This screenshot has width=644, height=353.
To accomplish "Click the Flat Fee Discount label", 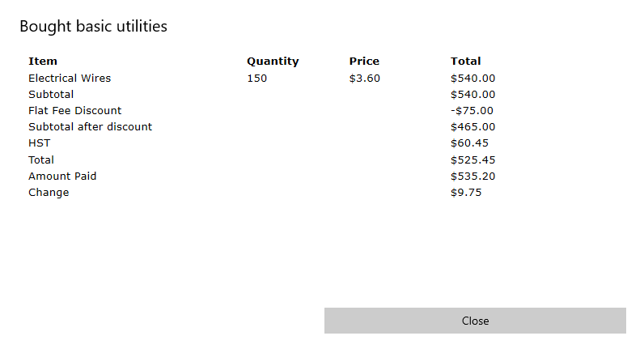I will click(75, 111).
